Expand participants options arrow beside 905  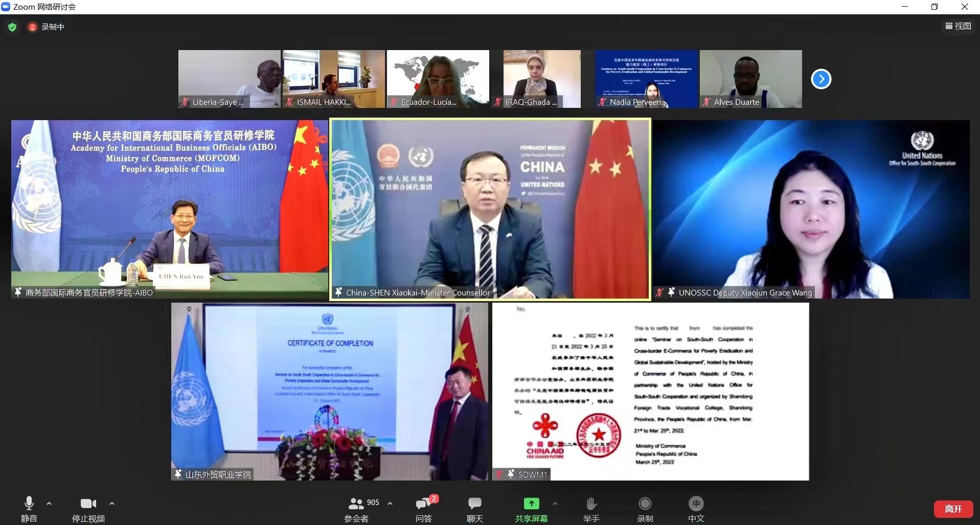tap(390, 504)
